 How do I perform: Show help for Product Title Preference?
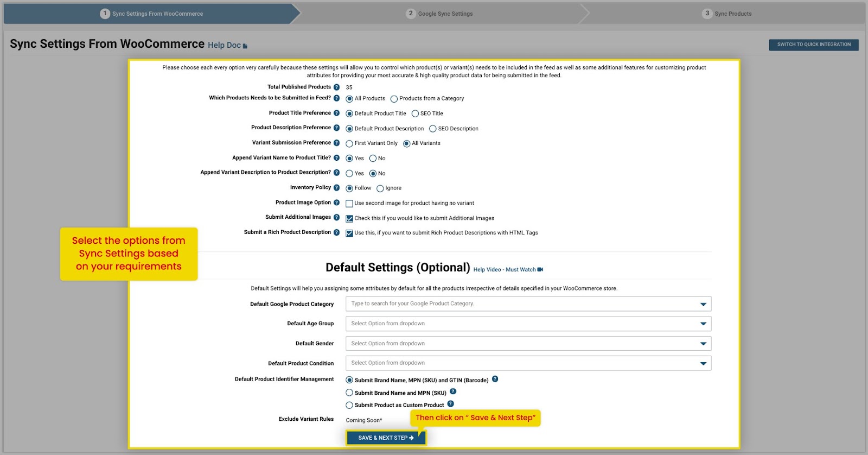[x=336, y=113]
